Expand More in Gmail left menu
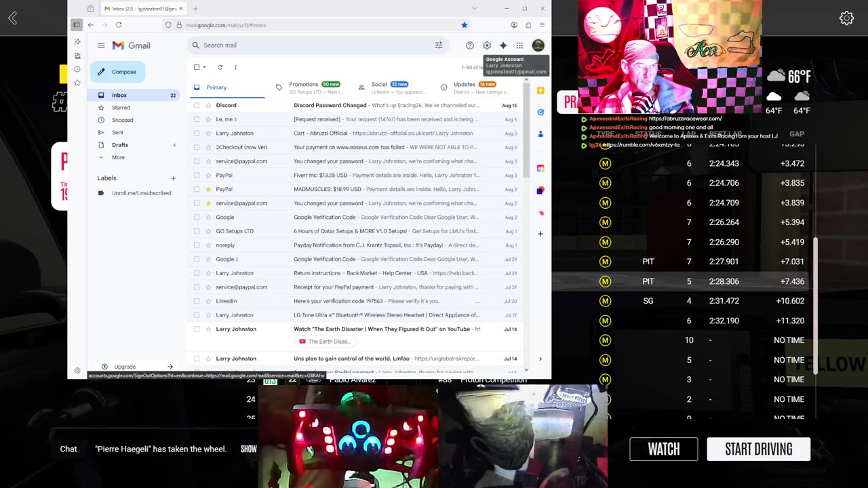The image size is (868, 488). coord(118,157)
